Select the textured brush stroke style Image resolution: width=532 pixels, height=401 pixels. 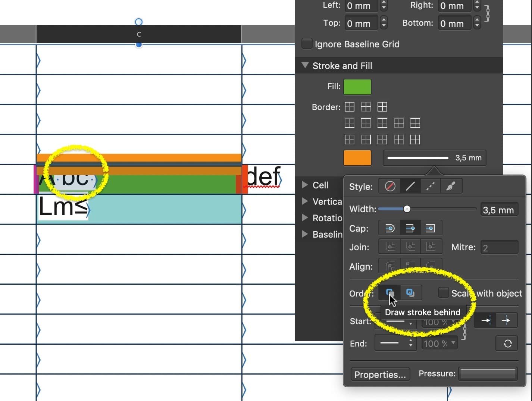(451, 186)
